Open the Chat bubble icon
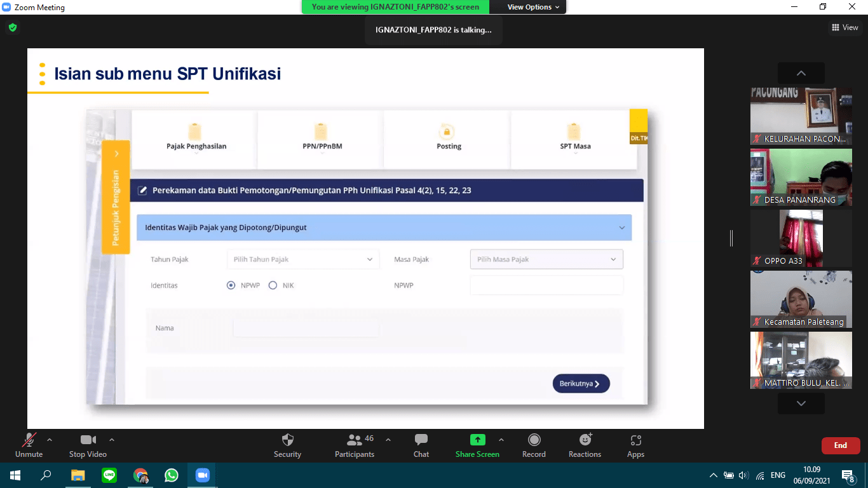 pyautogui.click(x=421, y=440)
